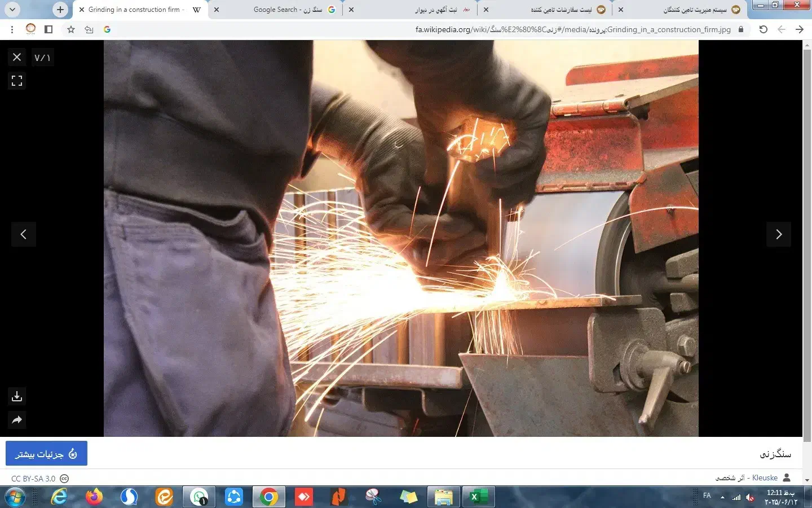Screen dimensions: 812x508
Task: Show hidden system tray icons
Action: [x=722, y=497]
